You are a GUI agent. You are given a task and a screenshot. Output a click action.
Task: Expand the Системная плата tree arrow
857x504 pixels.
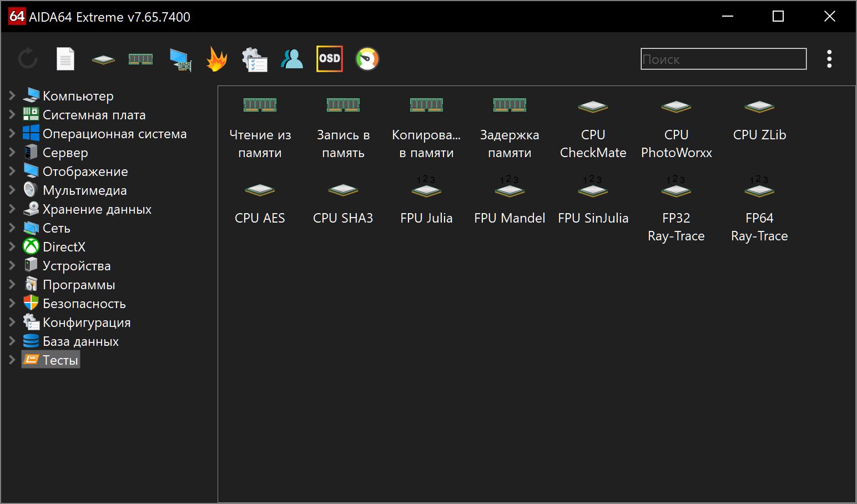12,114
